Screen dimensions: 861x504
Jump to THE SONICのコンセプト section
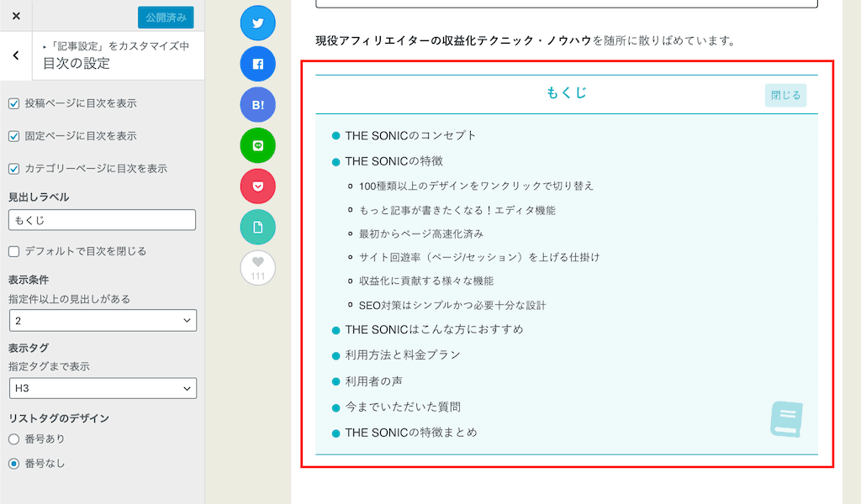point(410,135)
